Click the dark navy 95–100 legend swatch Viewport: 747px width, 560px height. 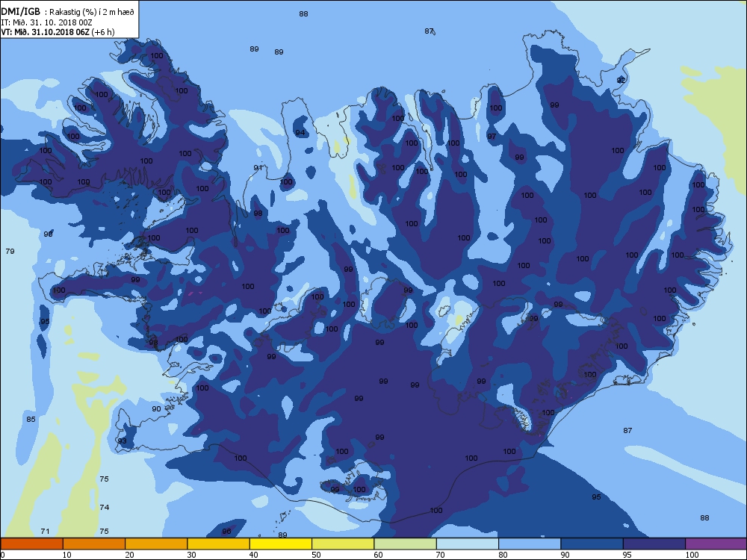point(654,544)
